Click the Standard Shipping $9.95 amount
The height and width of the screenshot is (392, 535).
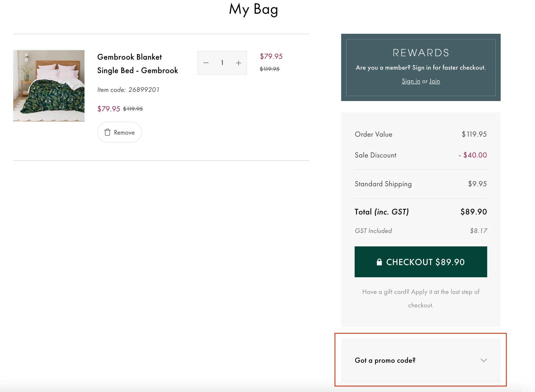click(x=477, y=184)
